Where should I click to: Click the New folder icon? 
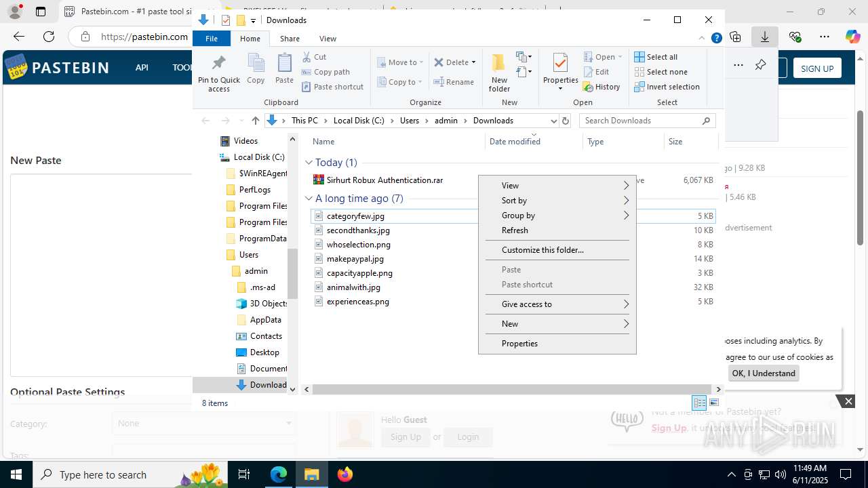pyautogui.click(x=499, y=62)
